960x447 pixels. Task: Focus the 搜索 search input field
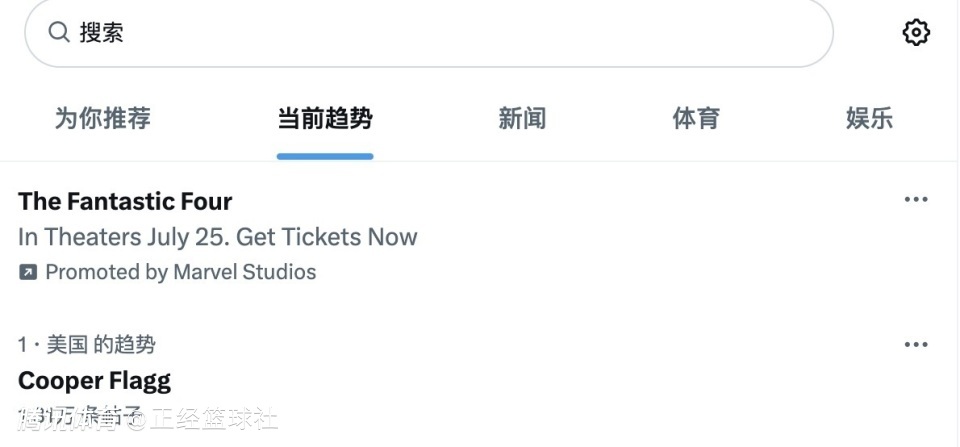pos(429,32)
